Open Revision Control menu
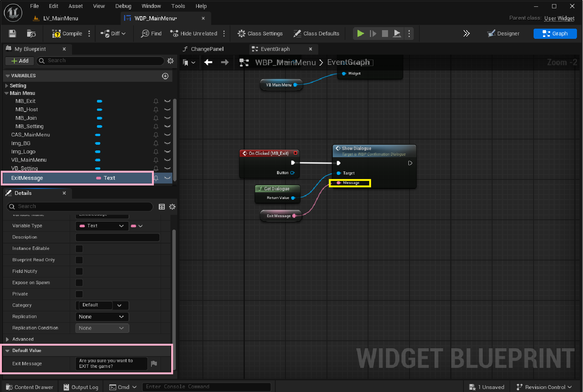Image resolution: width=583 pixels, height=392 pixels. coord(544,387)
